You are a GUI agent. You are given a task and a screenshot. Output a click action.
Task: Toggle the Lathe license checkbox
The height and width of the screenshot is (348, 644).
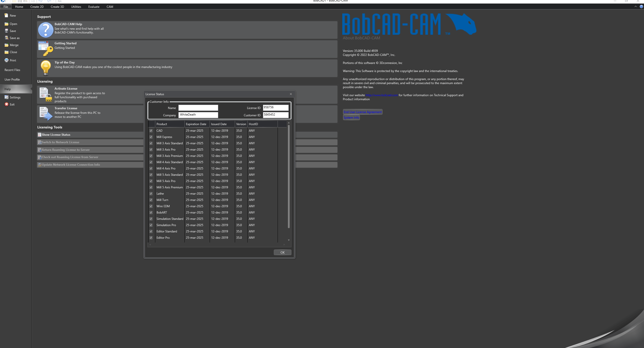point(151,194)
